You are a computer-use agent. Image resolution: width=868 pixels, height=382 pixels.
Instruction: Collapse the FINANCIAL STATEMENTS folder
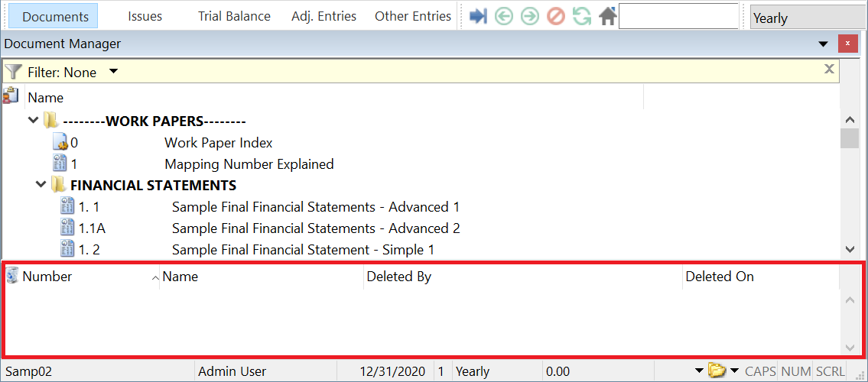[x=41, y=185]
